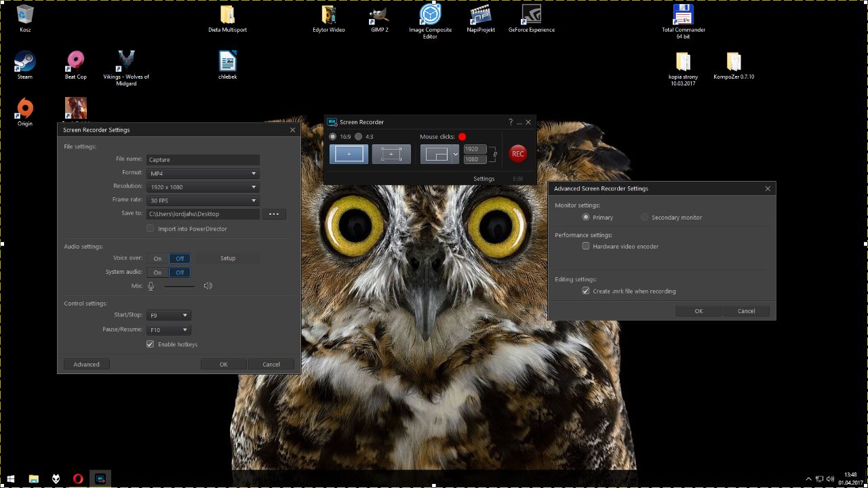The width and height of the screenshot is (868, 488).
Task: Browse save location with ellipsis button
Action: point(274,214)
